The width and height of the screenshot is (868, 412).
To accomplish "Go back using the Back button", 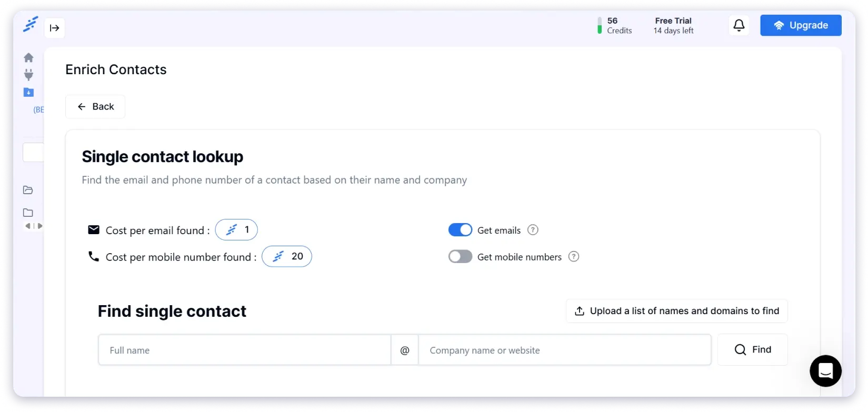I will pyautogui.click(x=95, y=107).
